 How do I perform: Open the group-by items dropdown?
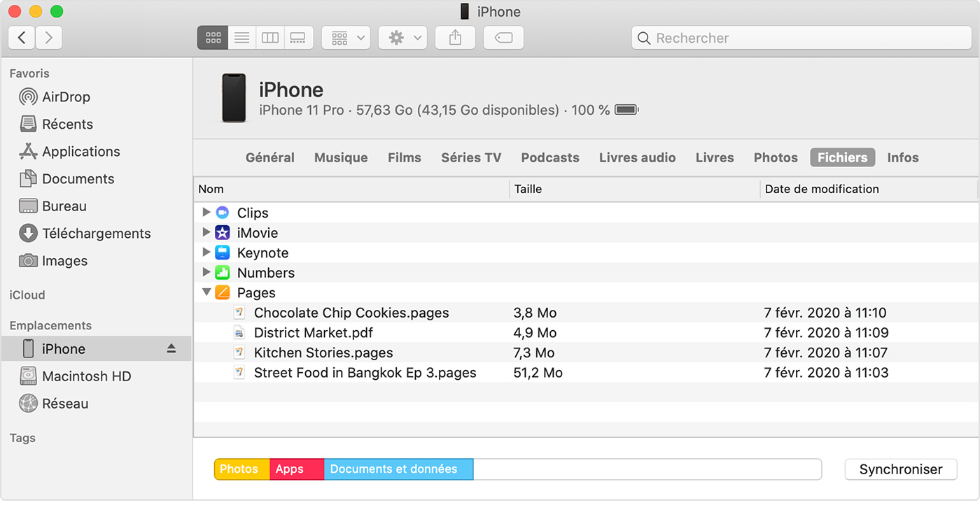[346, 38]
